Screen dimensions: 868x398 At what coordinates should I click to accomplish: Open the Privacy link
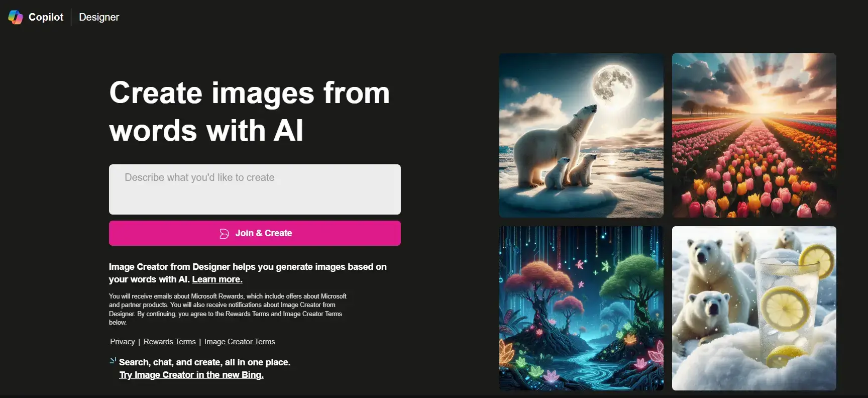pyautogui.click(x=123, y=342)
